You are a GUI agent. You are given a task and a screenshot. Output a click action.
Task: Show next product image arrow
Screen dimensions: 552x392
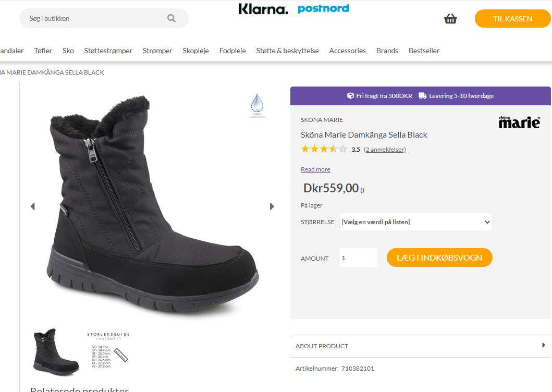pyautogui.click(x=272, y=206)
